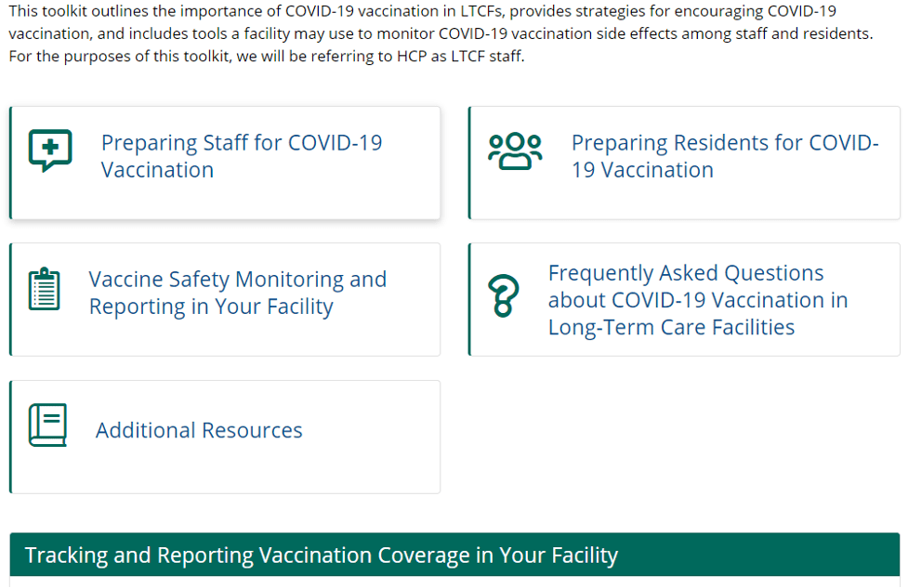Open Preparing Residents for COVID-19 Vaccination link
The image size is (908, 588).
pyautogui.click(x=724, y=156)
